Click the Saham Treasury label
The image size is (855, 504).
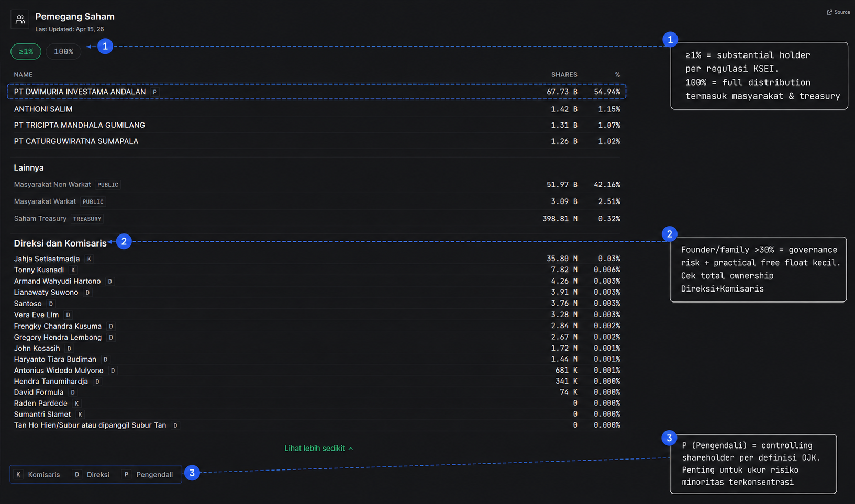coord(40,218)
